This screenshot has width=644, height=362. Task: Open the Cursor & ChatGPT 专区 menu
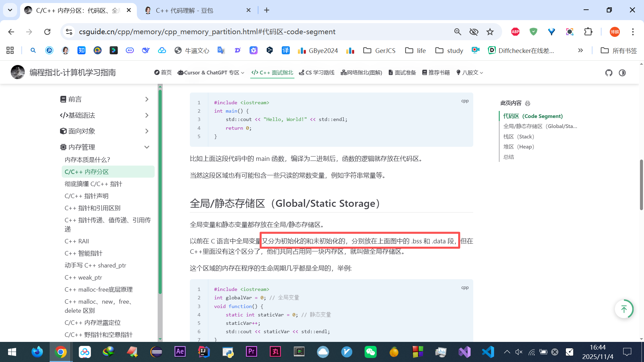(211, 73)
